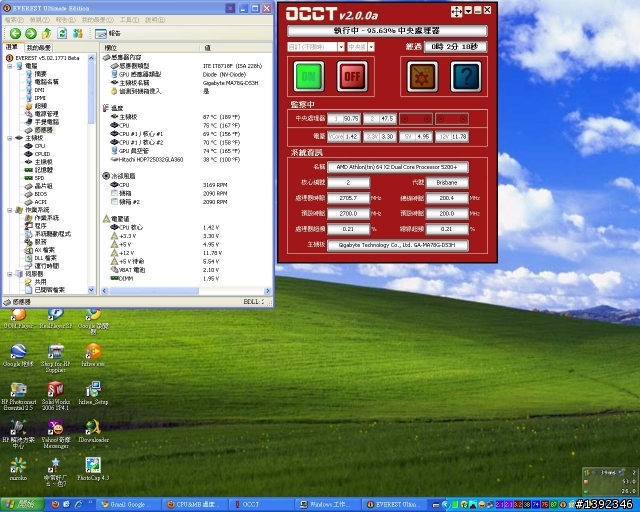Click the EVEREST tree vertical scrollbar thumb
Image resolution: width=640 pixels, height=512 pixels.
coord(91,93)
